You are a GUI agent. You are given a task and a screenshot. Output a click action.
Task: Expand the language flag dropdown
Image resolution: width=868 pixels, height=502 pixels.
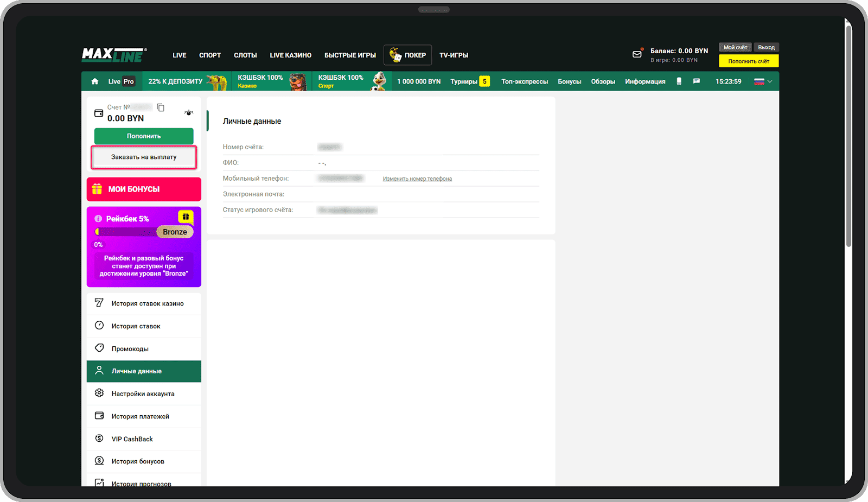point(763,81)
